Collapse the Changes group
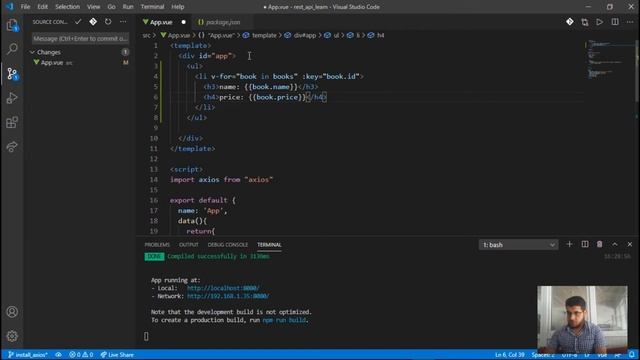640x360 pixels. [32, 52]
